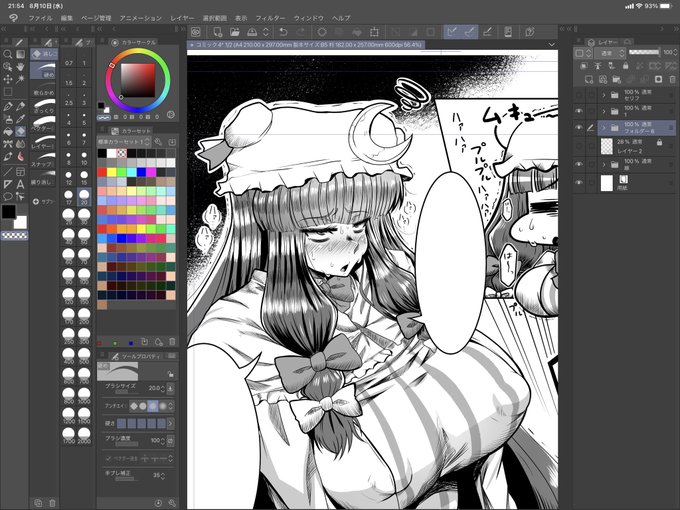Click the Undo arrow in command bar
The height and width of the screenshot is (510, 680).
[283, 32]
